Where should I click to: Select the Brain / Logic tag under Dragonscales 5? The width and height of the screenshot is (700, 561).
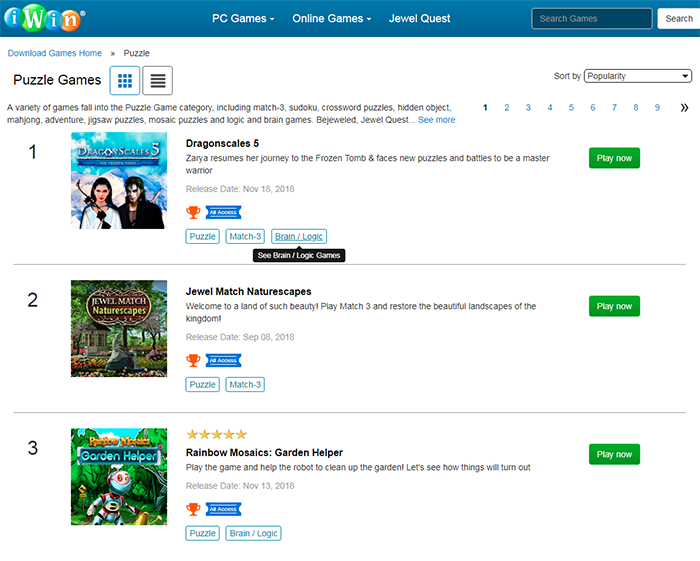[x=299, y=237]
